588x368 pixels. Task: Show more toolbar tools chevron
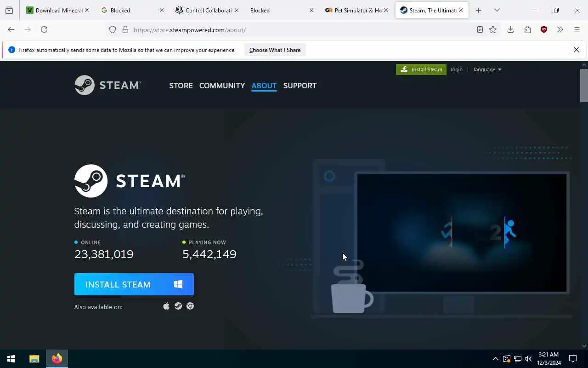[x=560, y=30]
